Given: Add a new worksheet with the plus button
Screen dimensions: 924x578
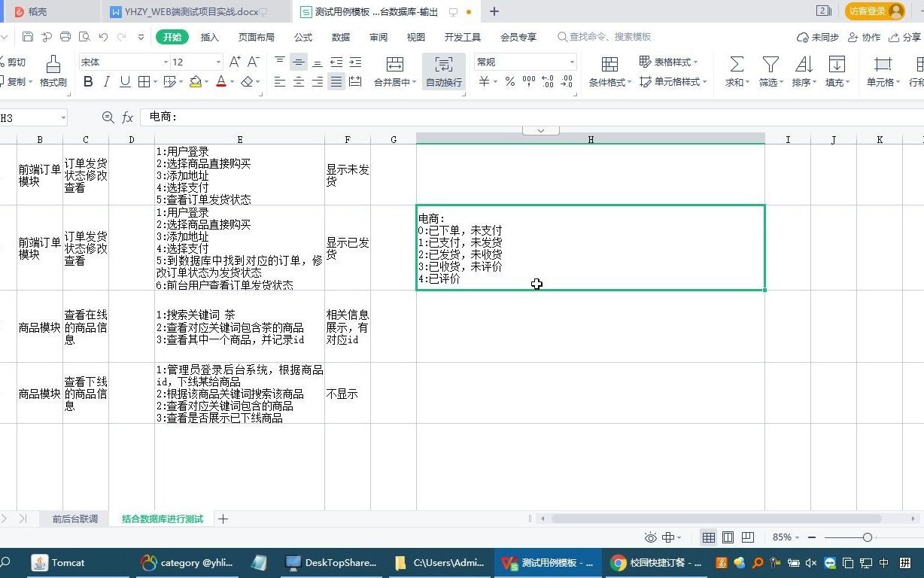Looking at the screenshot, I should click(223, 519).
